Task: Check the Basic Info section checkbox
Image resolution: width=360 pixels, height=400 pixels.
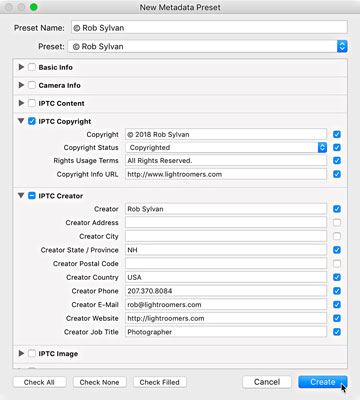Action: click(x=32, y=67)
